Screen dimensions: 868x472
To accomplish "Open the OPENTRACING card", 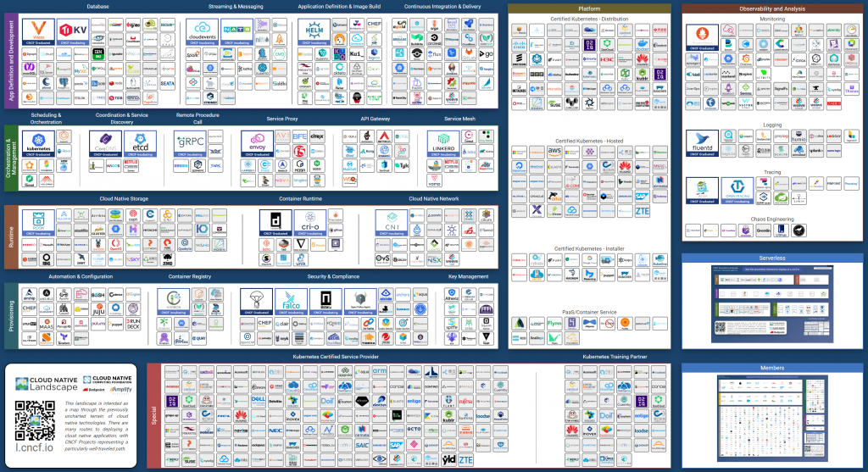I will 737,191.
